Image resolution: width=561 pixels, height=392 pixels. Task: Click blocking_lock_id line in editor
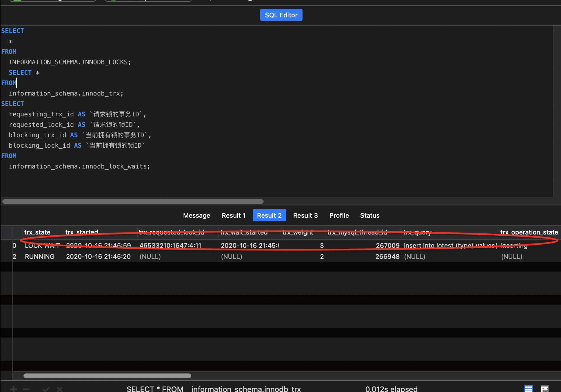(77, 145)
